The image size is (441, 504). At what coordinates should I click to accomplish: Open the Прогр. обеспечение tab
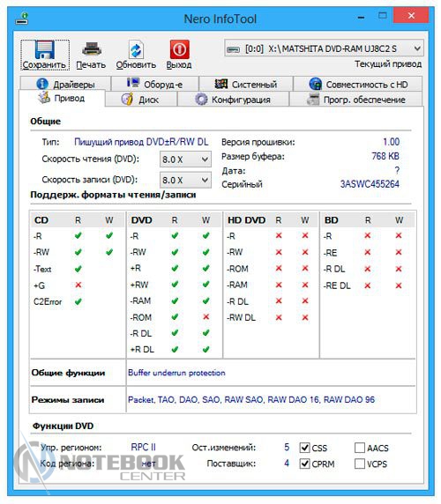(356, 100)
